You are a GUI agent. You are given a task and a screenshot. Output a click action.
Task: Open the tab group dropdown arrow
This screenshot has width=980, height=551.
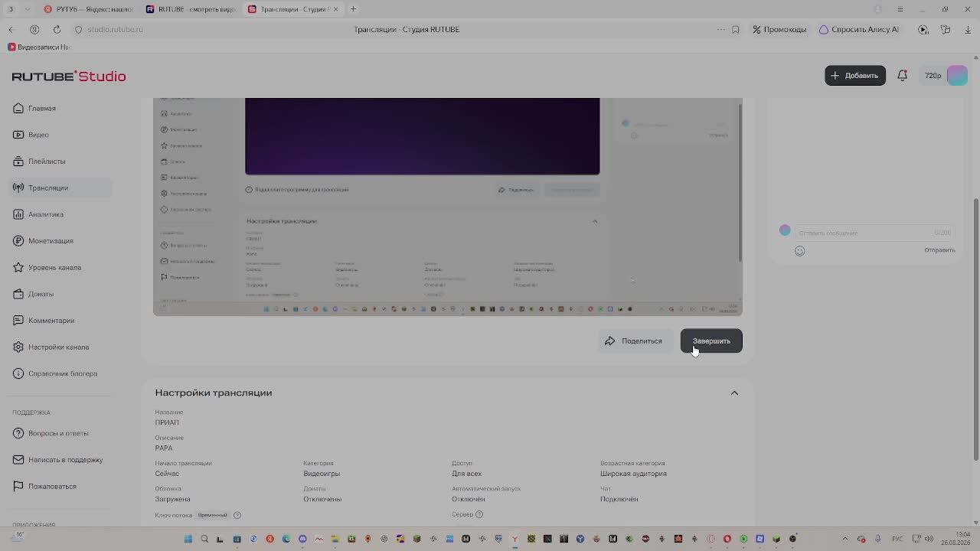[28, 9]
